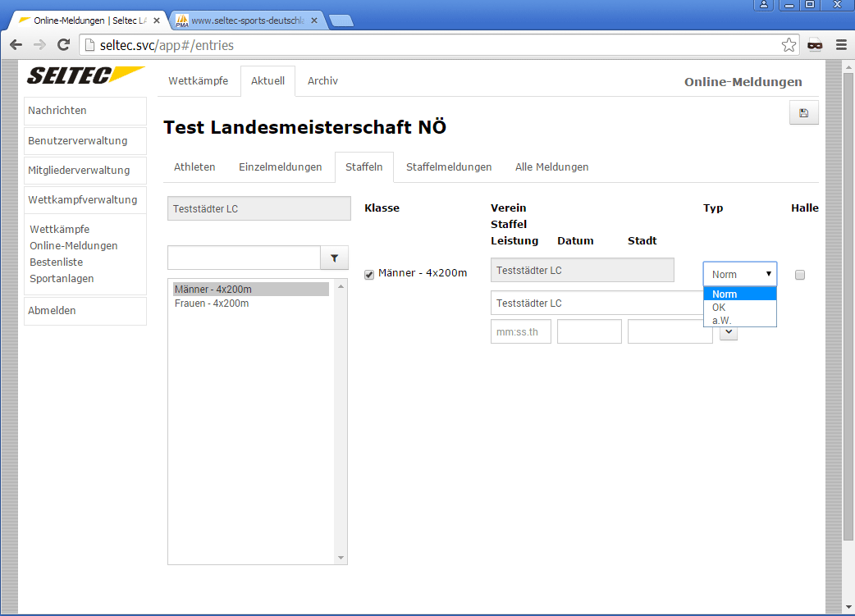Switch to the Staffelmeldungen tab

(x=449, y=167)
